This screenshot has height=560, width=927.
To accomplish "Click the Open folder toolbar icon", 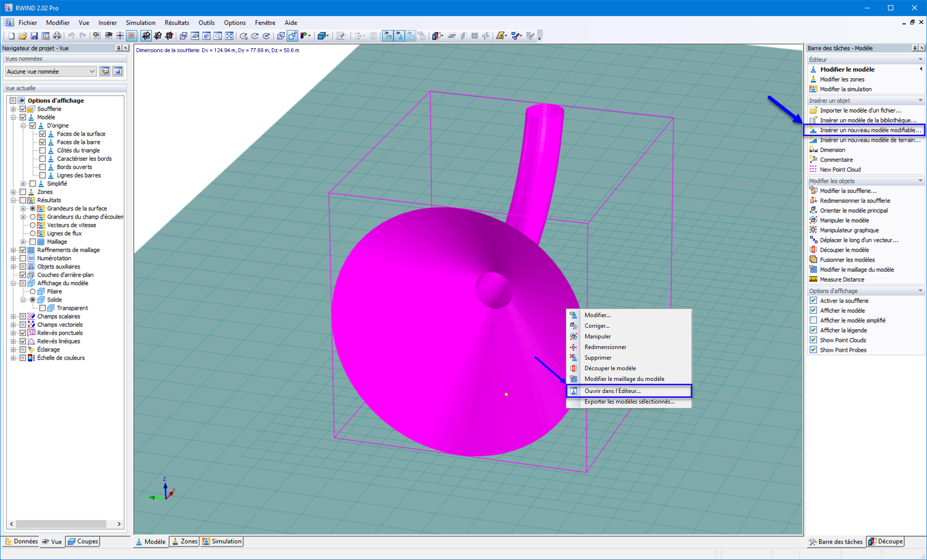I will 23,36.
